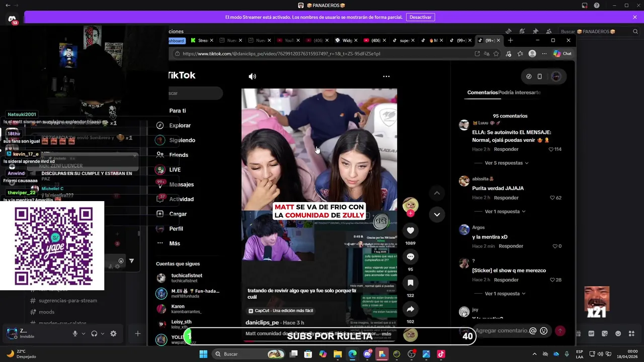Screen dimensions: 644x362
Task: Follow the creator using the avatar plus badge
Action: [411, 213]
